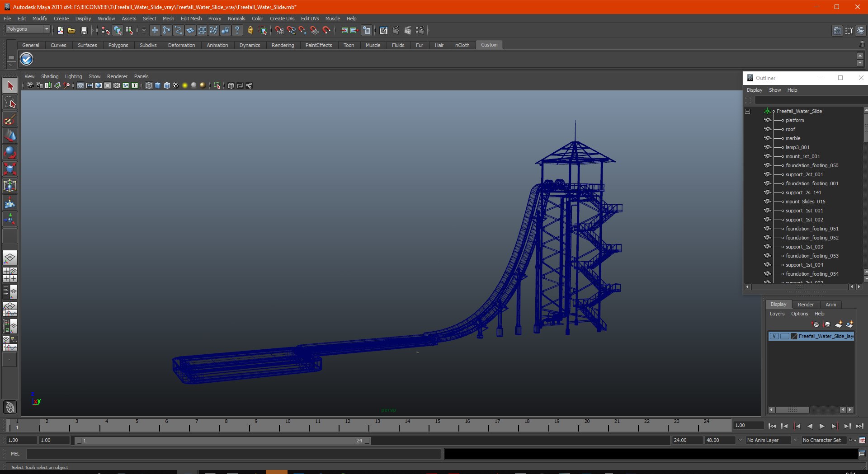The image size is (868, 474).
Task: Click the range slider bar handle
Action: (222, 441)
